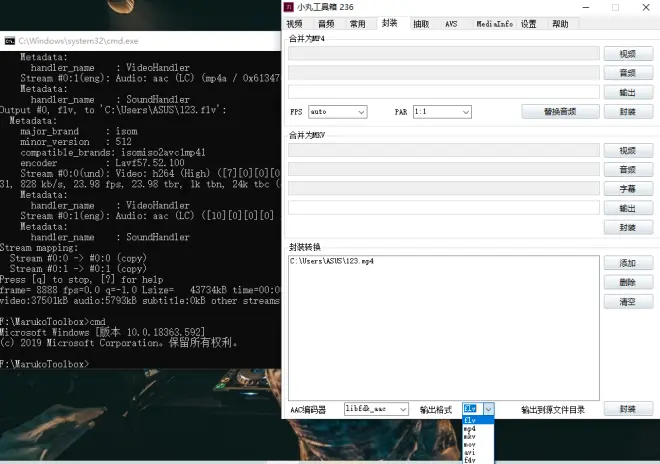660x464 pixels.
Task: Go to the 抽取 tab
Action: [421, 24]
